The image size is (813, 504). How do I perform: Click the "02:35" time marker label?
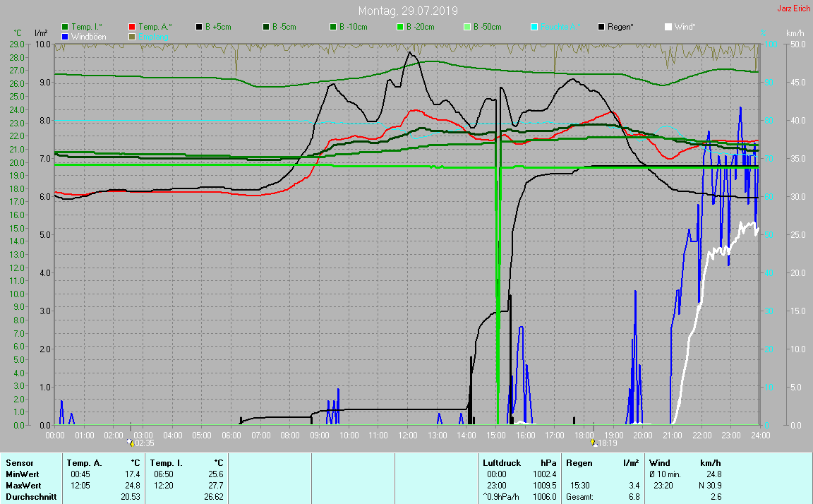pos(145,443)
